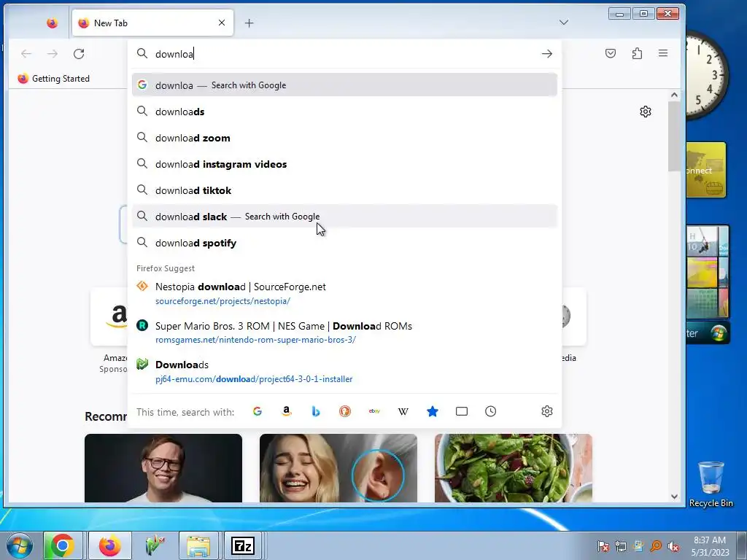Search this time with eBay
Image resolution: width=747 pixels, height=560 pixels.
(374, 411)
